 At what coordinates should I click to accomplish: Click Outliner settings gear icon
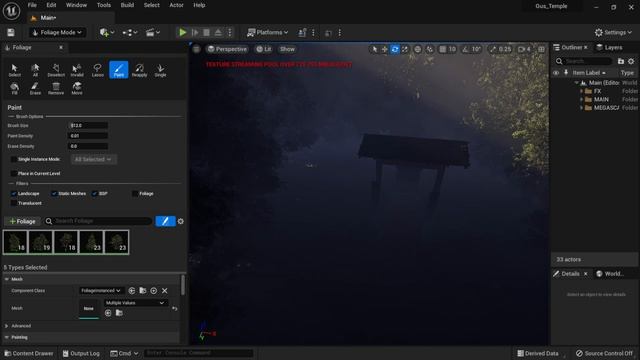point(631,61)
